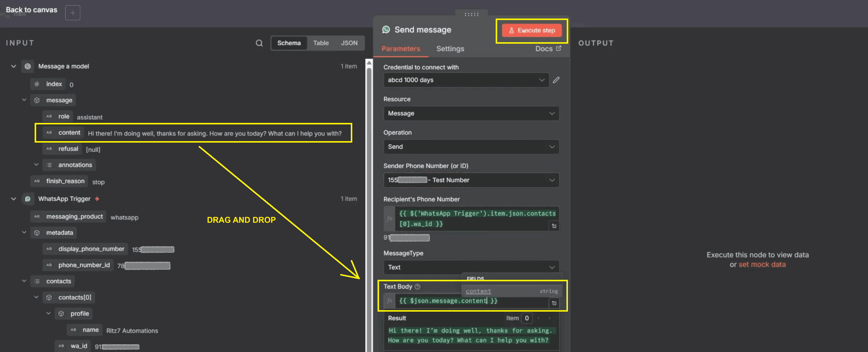Collapse the metadata node
Viewport: 868px width, 352px height.
(x=24, y=232)
